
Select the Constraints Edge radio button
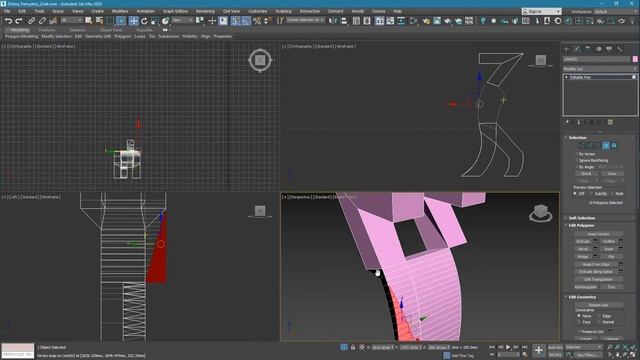click(599, 316)
